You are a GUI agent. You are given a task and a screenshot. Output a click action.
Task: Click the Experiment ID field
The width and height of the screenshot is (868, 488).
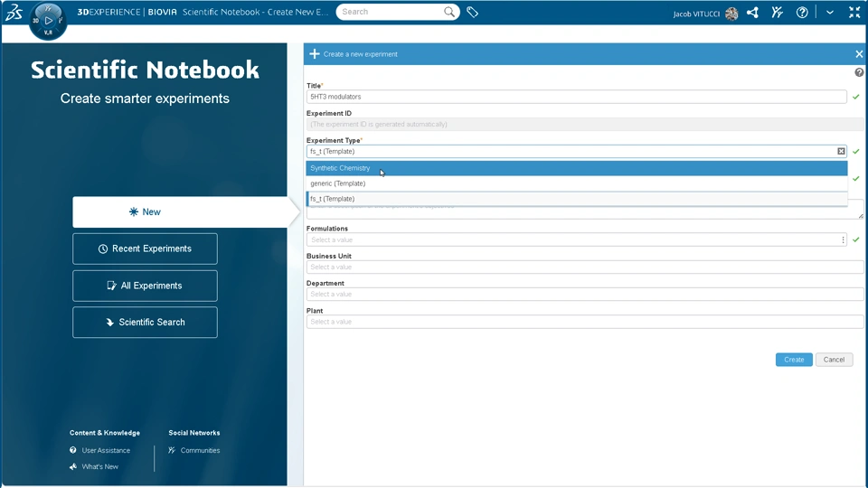pyautogui.click(x=585, y=124)
